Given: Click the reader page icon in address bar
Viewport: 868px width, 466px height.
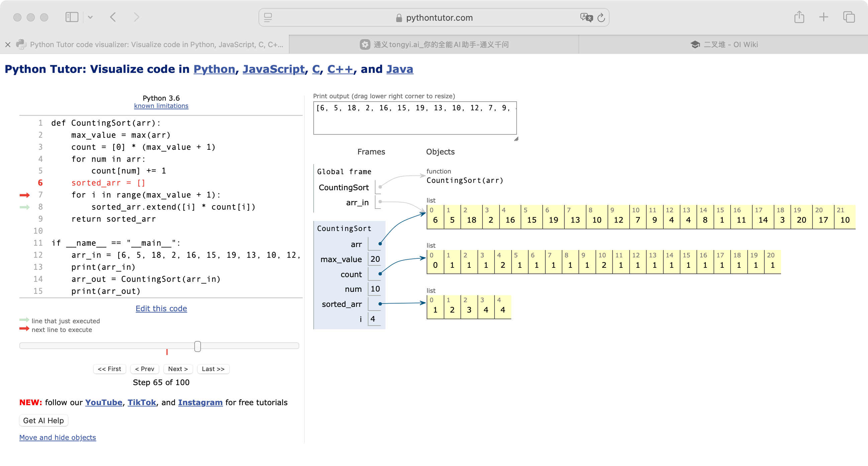Looking at the screenshot, I should pos(268,17).
